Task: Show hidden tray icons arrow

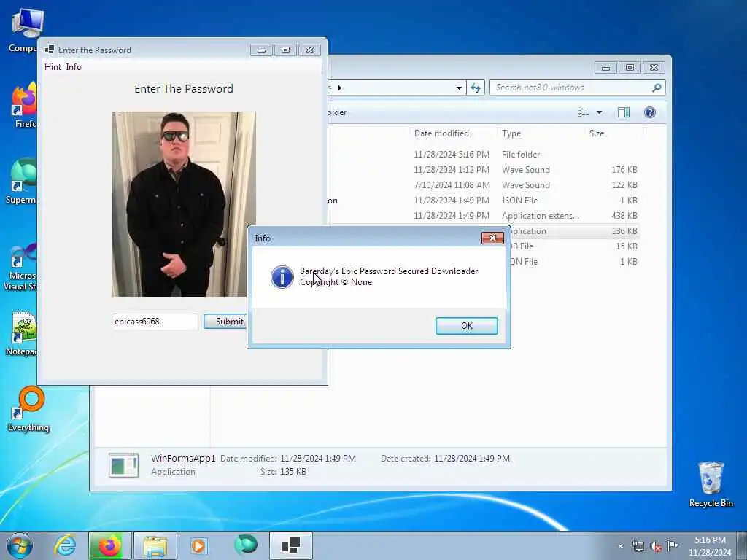Action: click(620, 547)
